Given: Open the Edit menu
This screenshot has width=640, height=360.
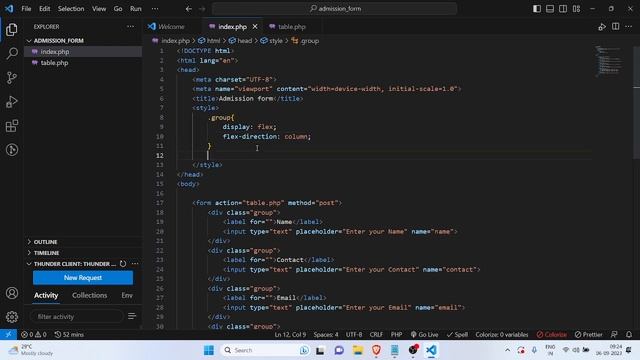Looking at the screenshot, I should click(x=44, y=9).
